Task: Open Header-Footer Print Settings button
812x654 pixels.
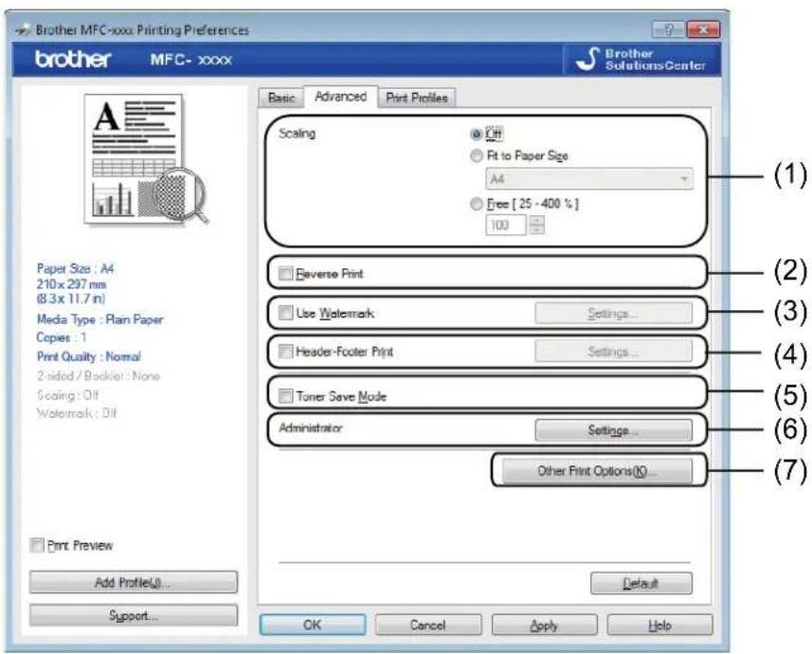Action: (x=613, y=352)
